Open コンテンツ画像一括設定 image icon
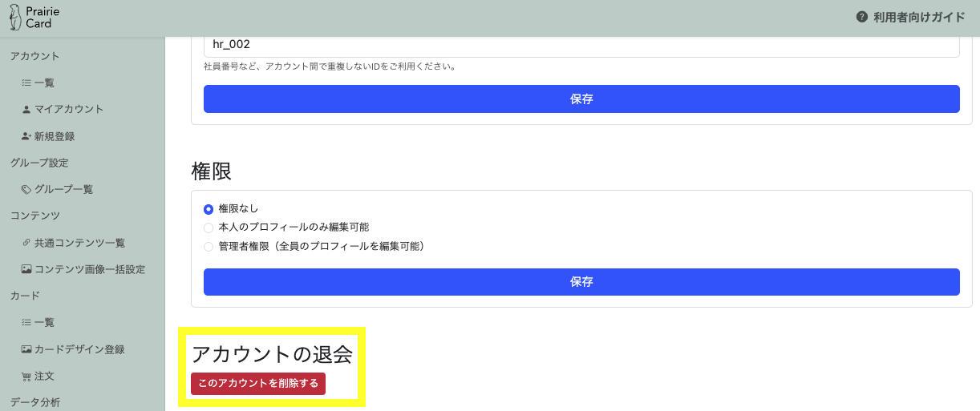The image size is (980, 411). pos(26,269)
